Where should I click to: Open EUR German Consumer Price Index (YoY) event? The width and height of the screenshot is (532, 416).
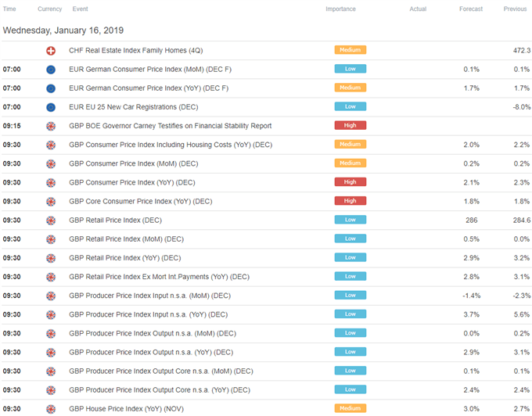(149, 88)
